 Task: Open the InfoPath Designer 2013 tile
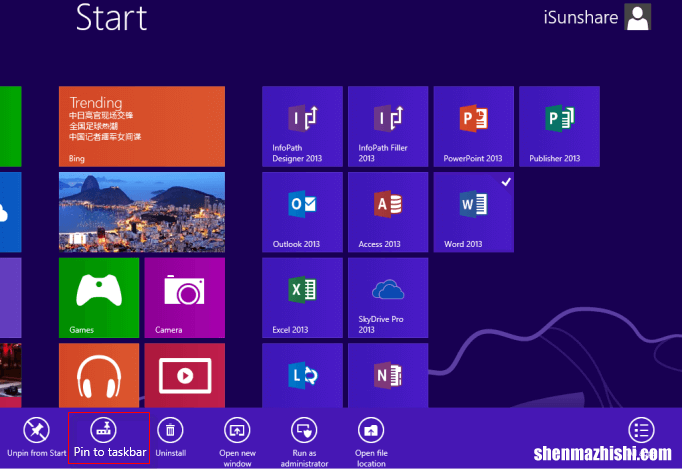(302, 126)
